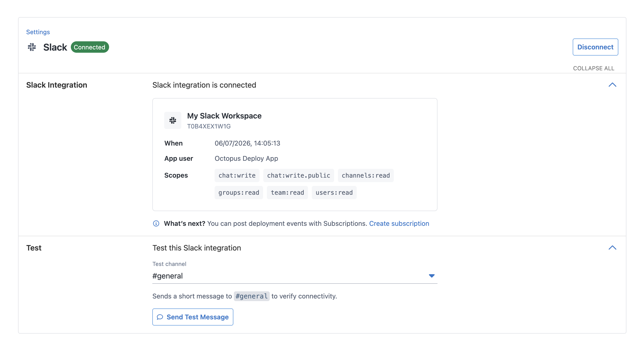Open the Test channel dropdown arrow
This screenshot has height=350, width=644.
tap(432, 276)
